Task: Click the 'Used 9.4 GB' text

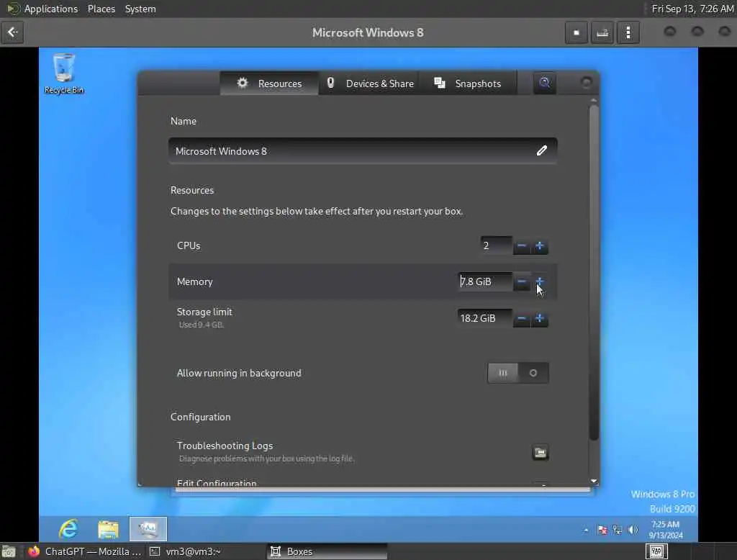Action: point(202,325)
